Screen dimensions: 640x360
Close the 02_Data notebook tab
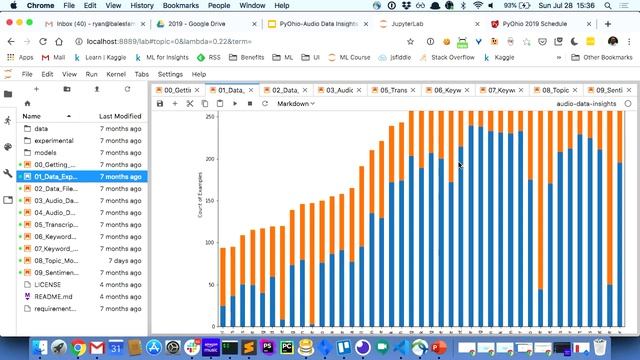tap(305, 90)
